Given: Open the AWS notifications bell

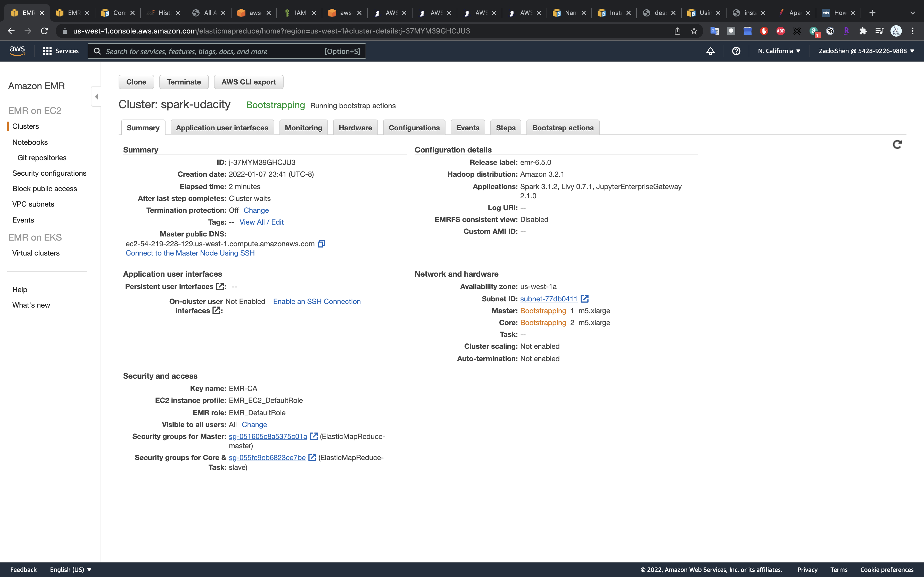Looking at the screenshot, I should coord(710,51).
